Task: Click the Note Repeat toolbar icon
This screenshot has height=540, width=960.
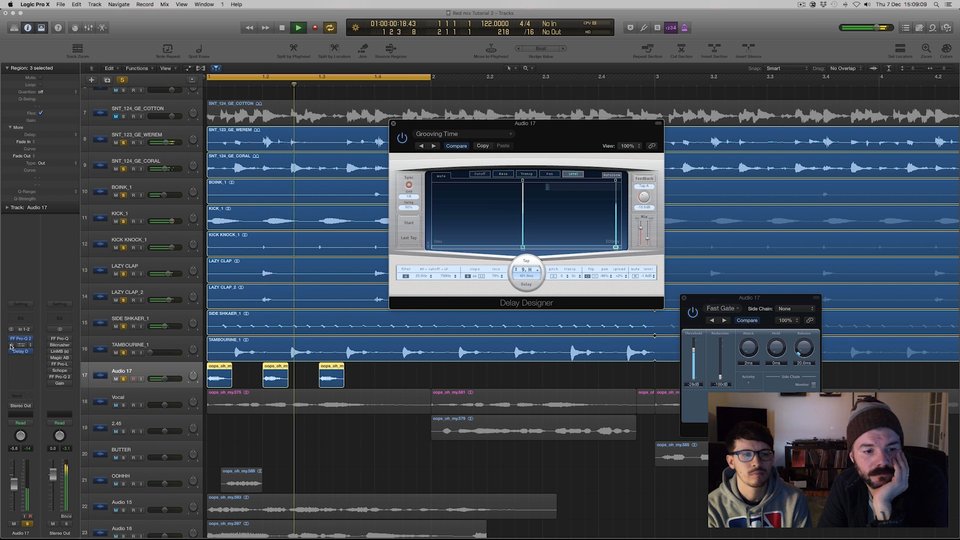Action: click(167, 48)
